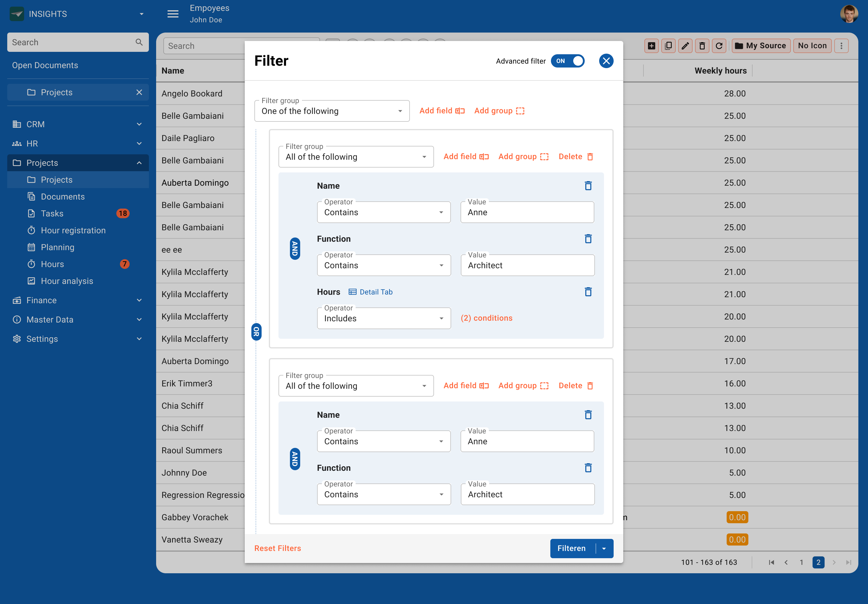Screen dimensions: 868x604
Task: Open Hour registration in the sidebar
Action: point(78,230)
